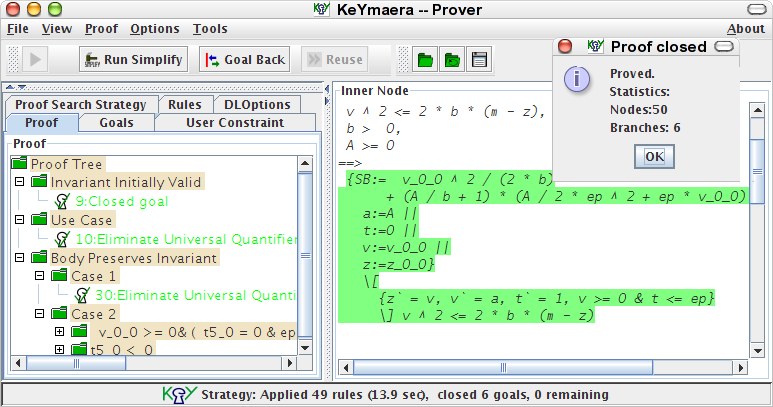Click the KeY logo in status bar

pyautogui.click(x=180, y=395)
